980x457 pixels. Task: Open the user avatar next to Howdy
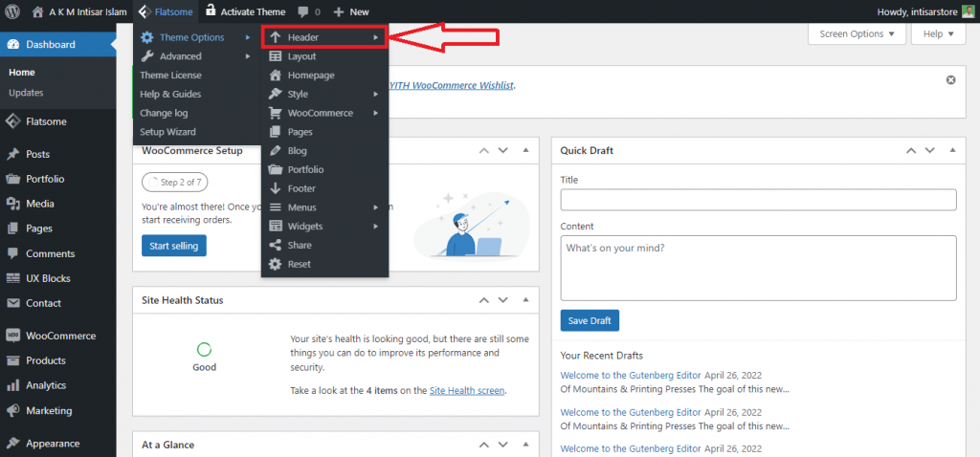(x=968, y=11)
